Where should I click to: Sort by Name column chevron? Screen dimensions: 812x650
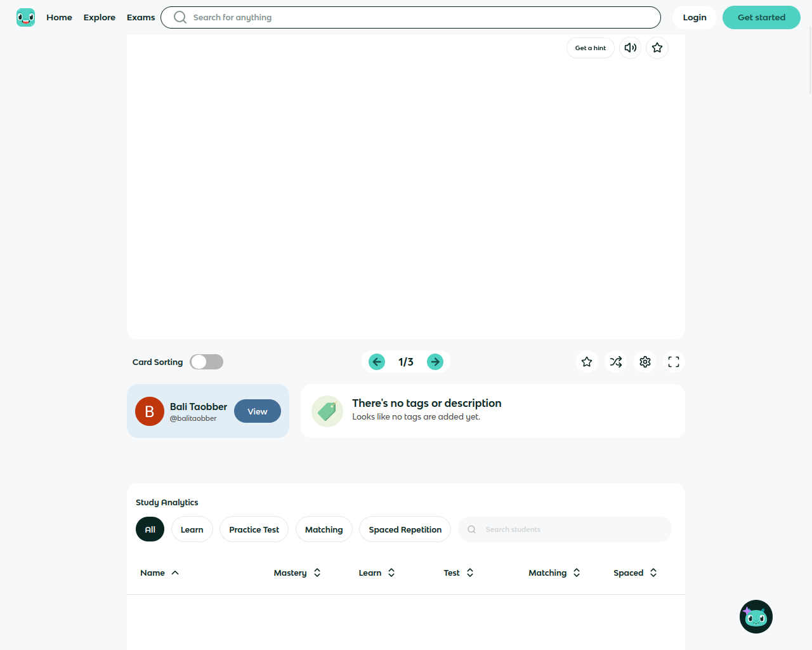[175, 573]
